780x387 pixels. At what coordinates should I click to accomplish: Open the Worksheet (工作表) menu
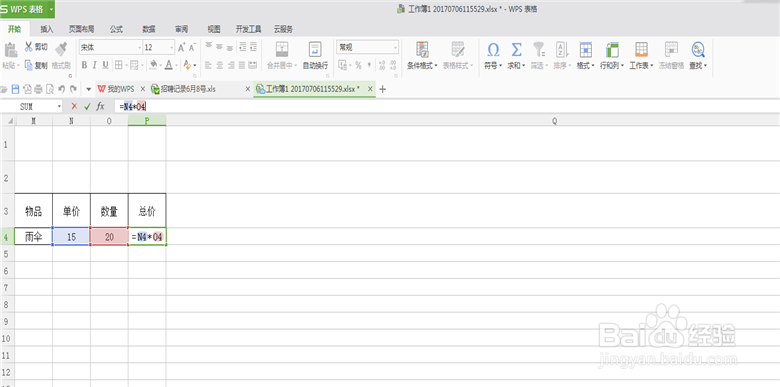641,55
